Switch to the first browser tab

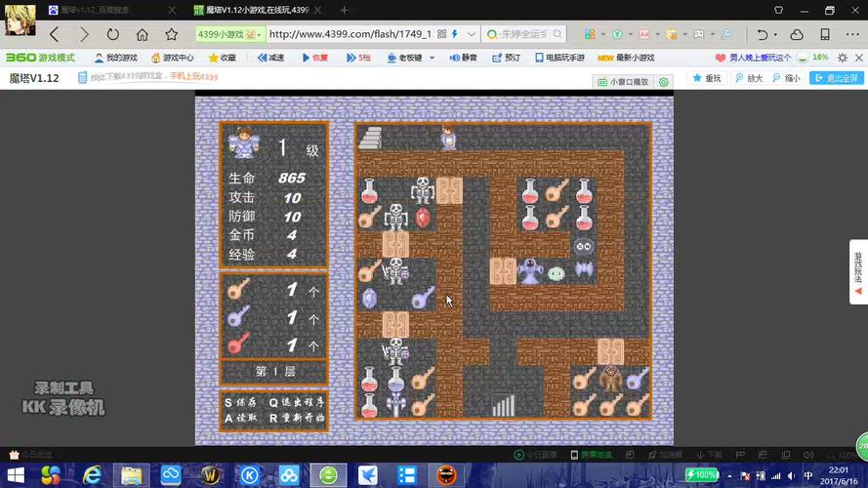coord(110,10)
